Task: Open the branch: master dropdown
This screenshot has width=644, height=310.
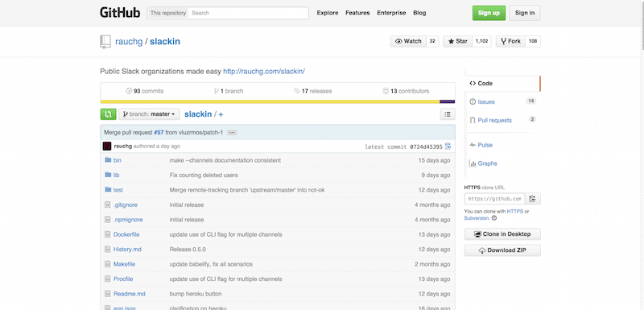Action: pyautogui.click(x=149, y=114)
